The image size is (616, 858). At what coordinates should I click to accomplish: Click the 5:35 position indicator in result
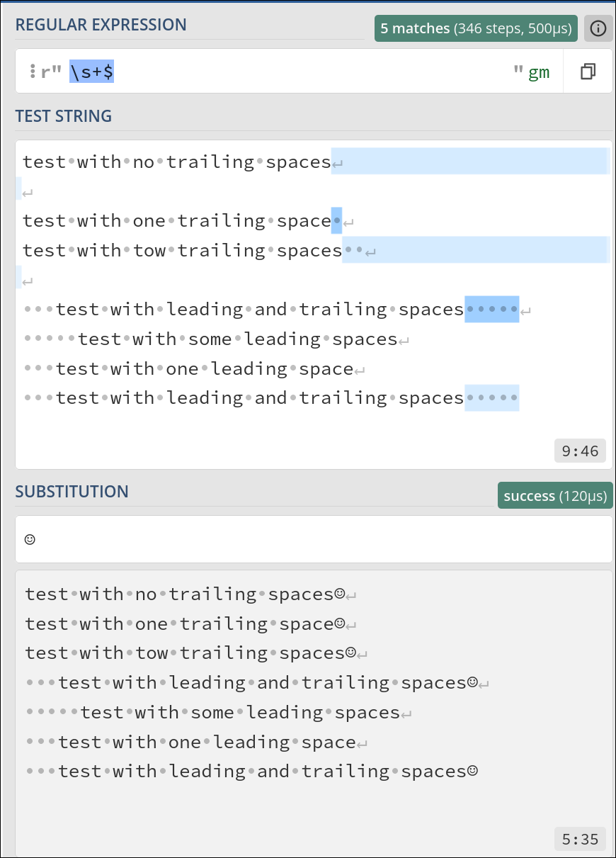(580, 839)
